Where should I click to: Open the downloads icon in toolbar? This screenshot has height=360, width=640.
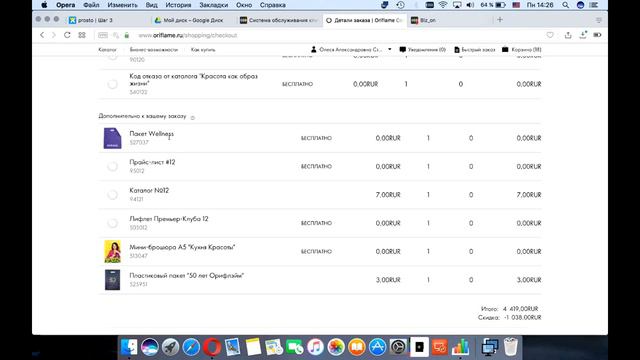pyautogui.click(x=583, y=35)
